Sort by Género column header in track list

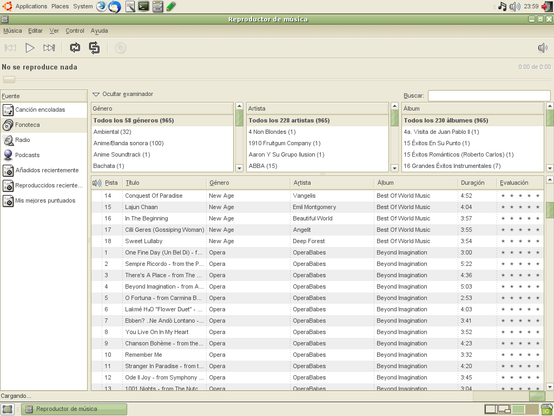coord(248,183)
